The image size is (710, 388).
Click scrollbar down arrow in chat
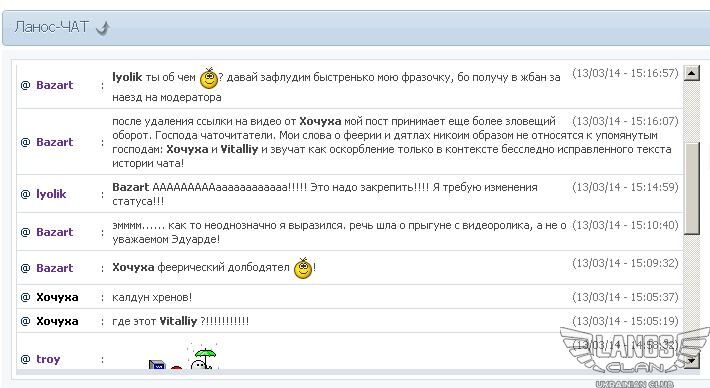691,361
